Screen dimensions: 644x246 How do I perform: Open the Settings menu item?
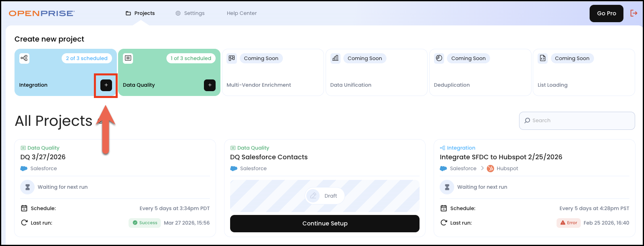pos(190,13)
